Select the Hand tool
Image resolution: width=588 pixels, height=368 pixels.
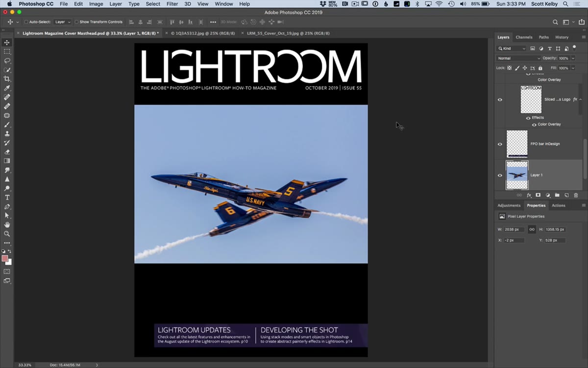7,225
